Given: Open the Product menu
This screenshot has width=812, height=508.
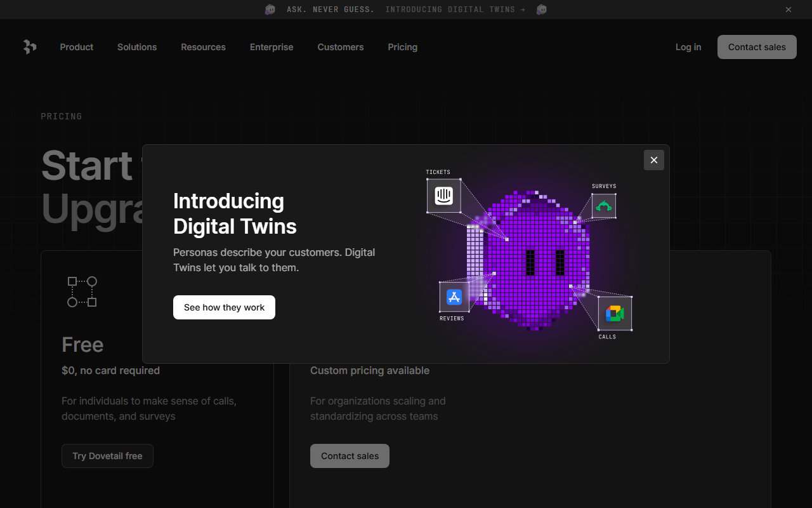Looking at the screenshot, I should pyautogui.click(x=77, y=47).
